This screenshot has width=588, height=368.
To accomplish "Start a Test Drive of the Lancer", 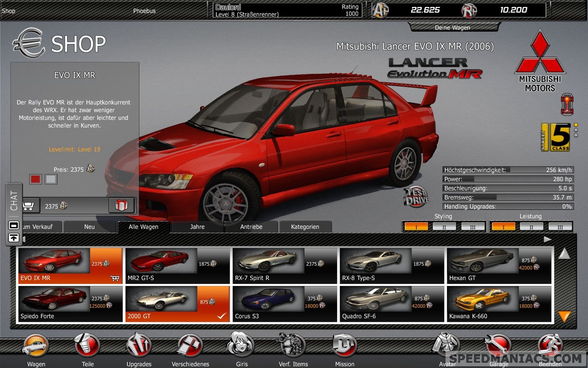I will [x=417, y=197].
